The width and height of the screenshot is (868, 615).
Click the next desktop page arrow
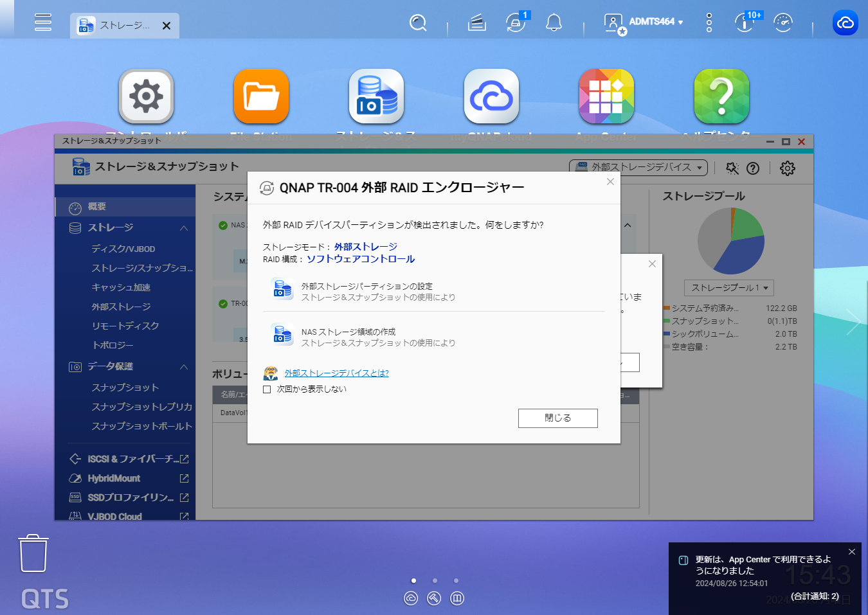tap(853, 321)
